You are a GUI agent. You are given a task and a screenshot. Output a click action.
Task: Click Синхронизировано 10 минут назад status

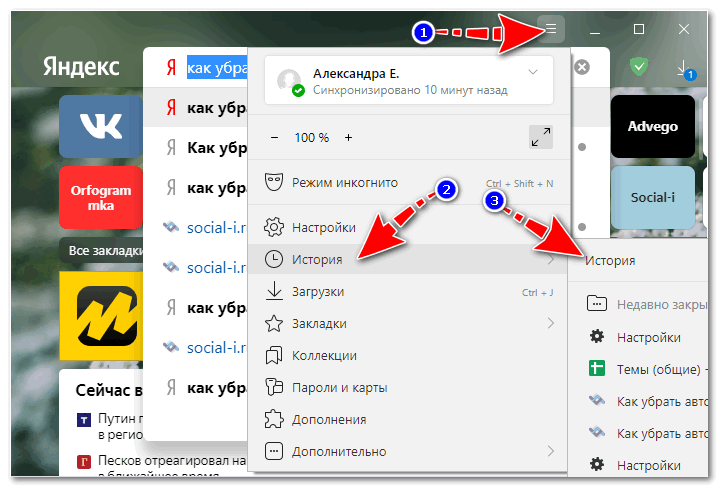click(410, 90)
